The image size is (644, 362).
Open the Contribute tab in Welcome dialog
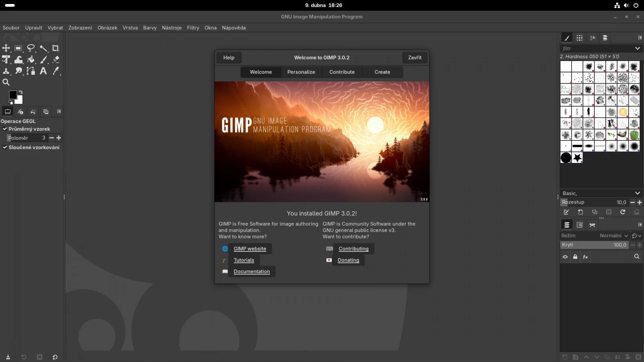tap(342, 72)
